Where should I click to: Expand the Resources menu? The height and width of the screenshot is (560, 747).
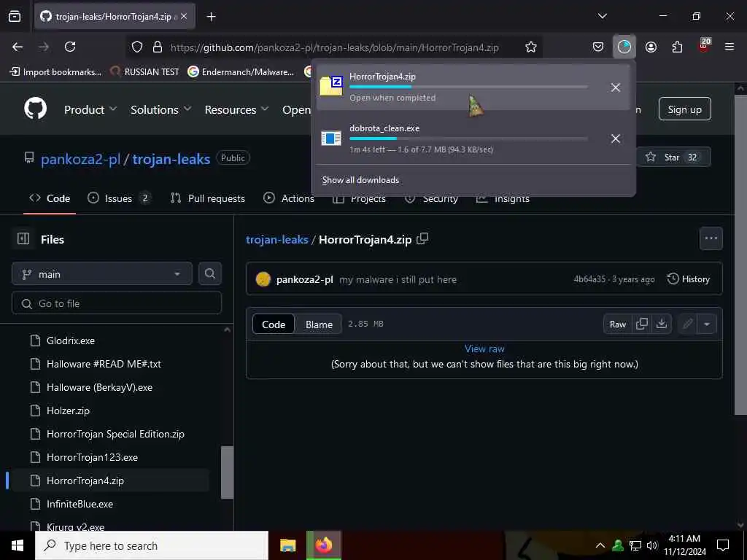click(x=236, y=109)
